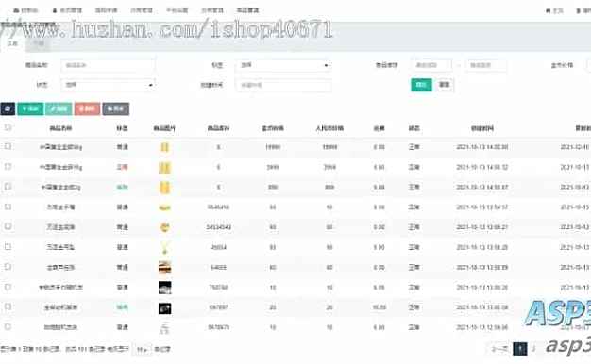Sort by the 商品库存 column header

[219, 128]
